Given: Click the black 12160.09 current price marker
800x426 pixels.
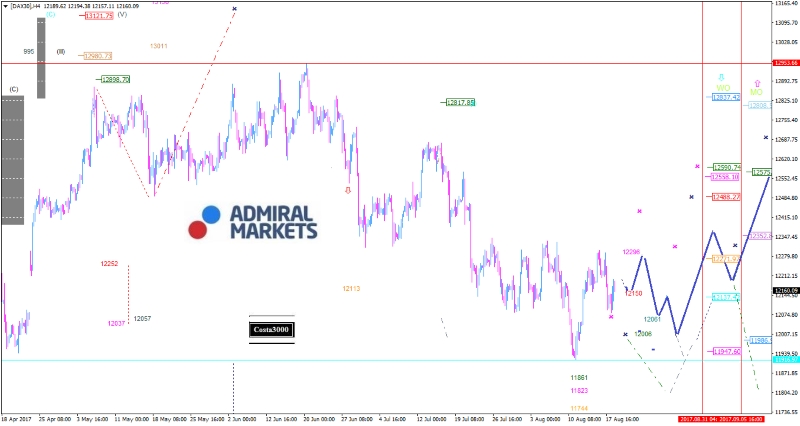Looking at the screenshot, I should pos(785,290).
